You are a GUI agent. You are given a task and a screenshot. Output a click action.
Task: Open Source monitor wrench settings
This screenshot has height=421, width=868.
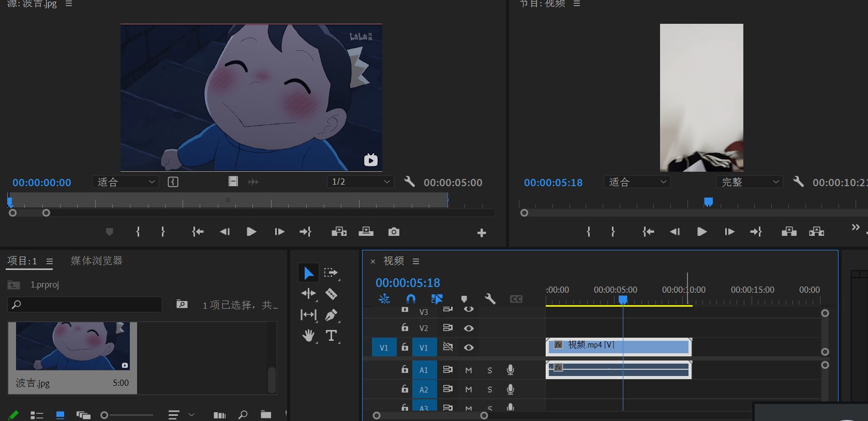(409, 182)
